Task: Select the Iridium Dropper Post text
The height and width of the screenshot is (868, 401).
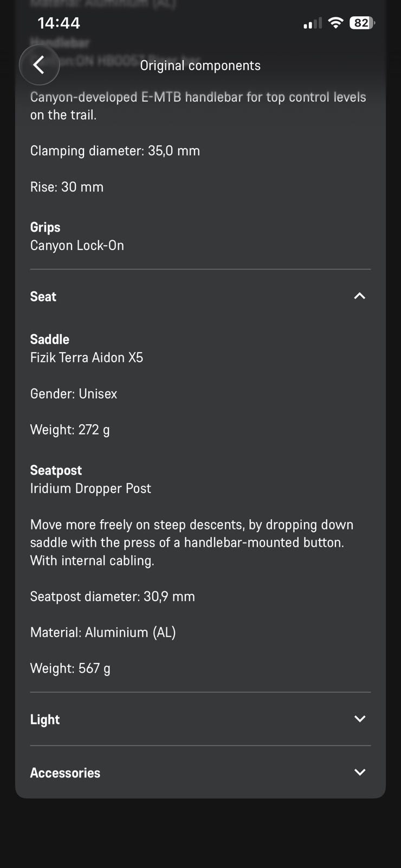Action: click(90, 488)
